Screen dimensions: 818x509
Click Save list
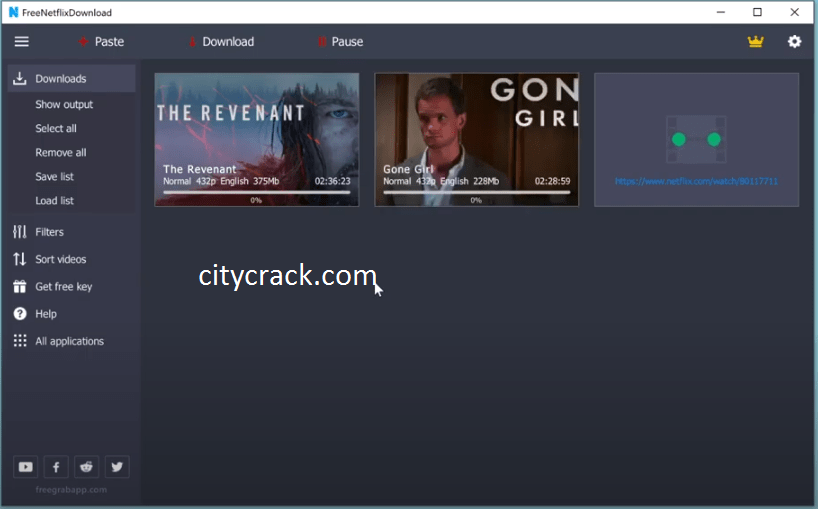[54, 176]
